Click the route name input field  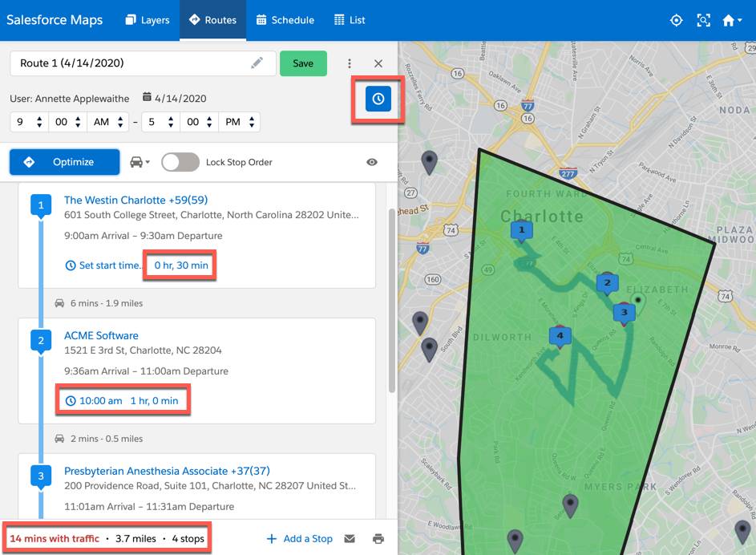143,63
